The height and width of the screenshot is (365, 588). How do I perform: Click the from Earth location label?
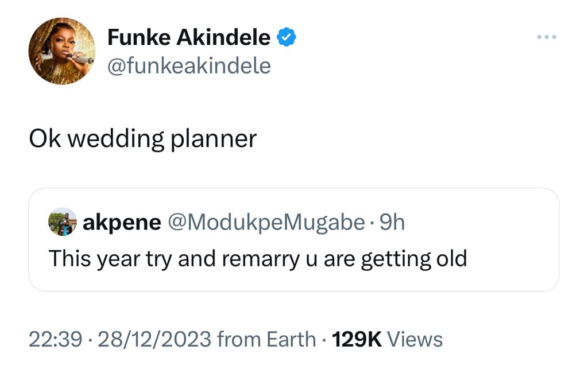265,339
